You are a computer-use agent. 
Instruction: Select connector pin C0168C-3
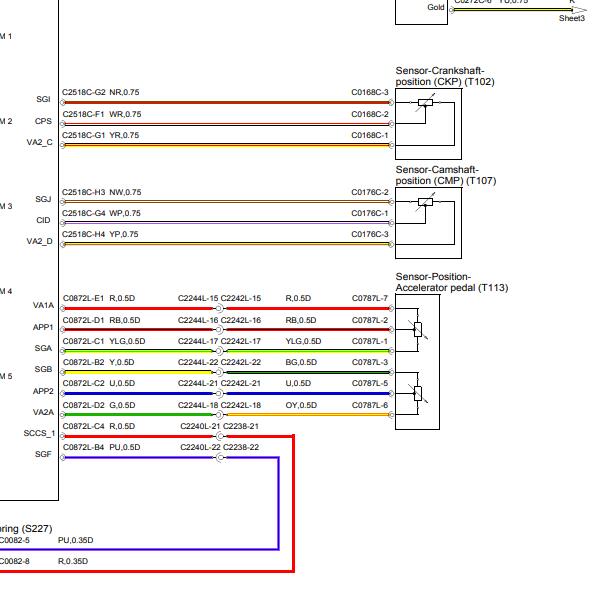tap(370, 92)
